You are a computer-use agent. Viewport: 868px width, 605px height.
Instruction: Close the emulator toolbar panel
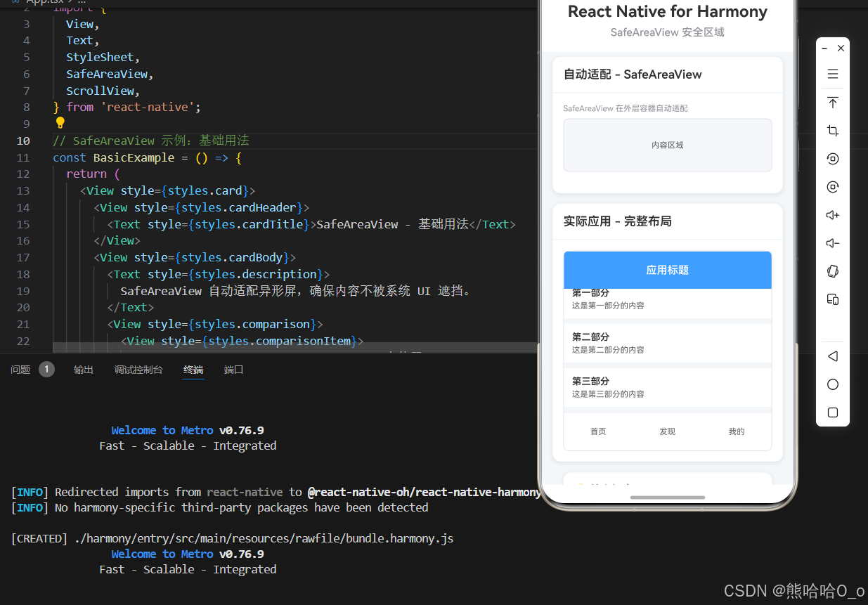coord(841,48)
